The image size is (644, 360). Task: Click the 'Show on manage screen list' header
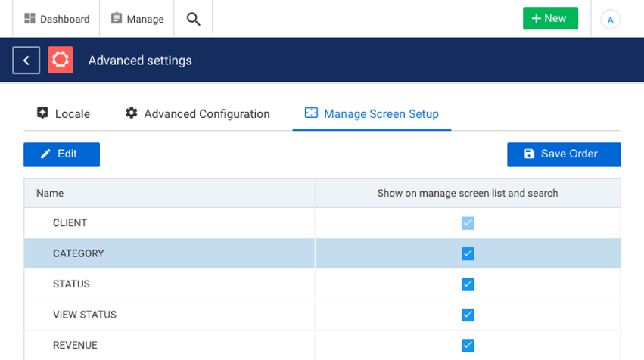point(468,194)
